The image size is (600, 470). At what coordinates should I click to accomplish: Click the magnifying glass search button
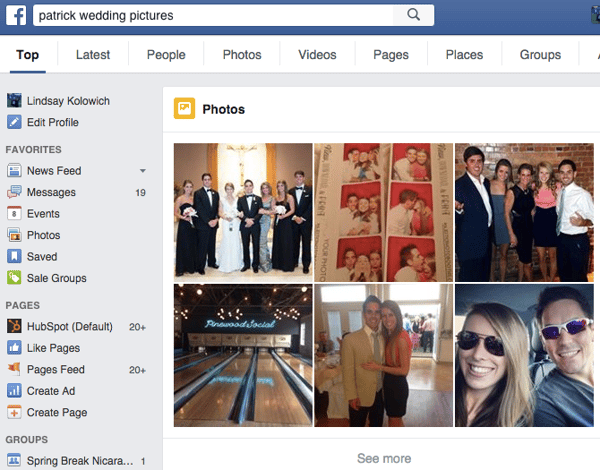point(413,15)
